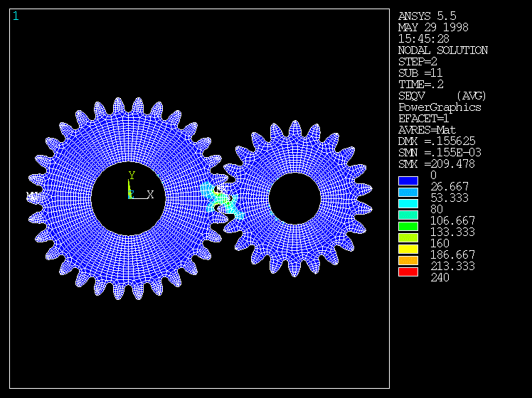Screen dimensions: 532x398
Task: Select the yellow legend color swatch
Action: (408, 249)
